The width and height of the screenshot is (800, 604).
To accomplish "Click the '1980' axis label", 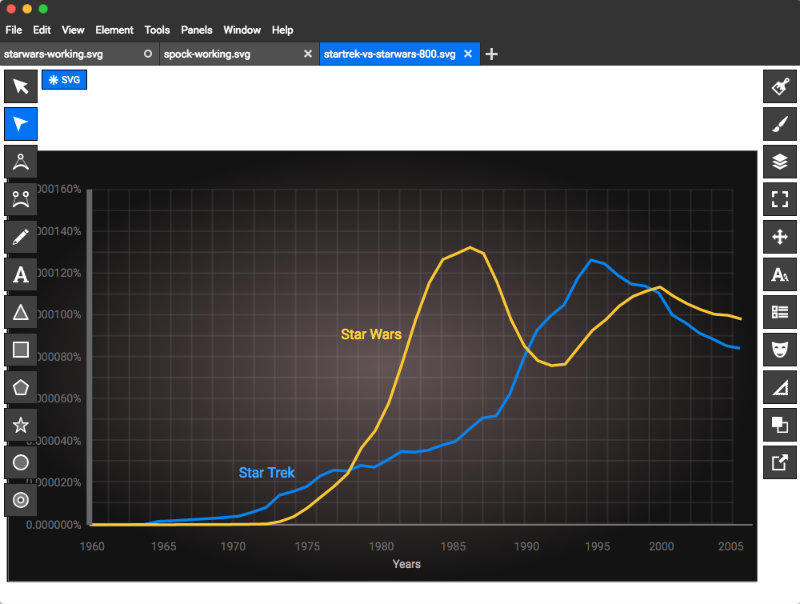I will pyautogui.click(x=381, y=546).
